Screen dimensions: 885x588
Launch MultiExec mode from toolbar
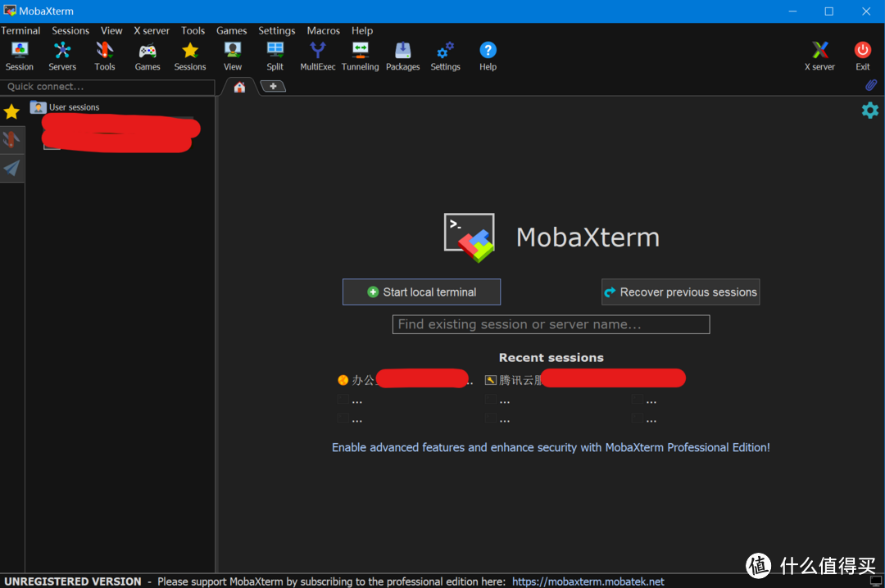tap(318, 57)
